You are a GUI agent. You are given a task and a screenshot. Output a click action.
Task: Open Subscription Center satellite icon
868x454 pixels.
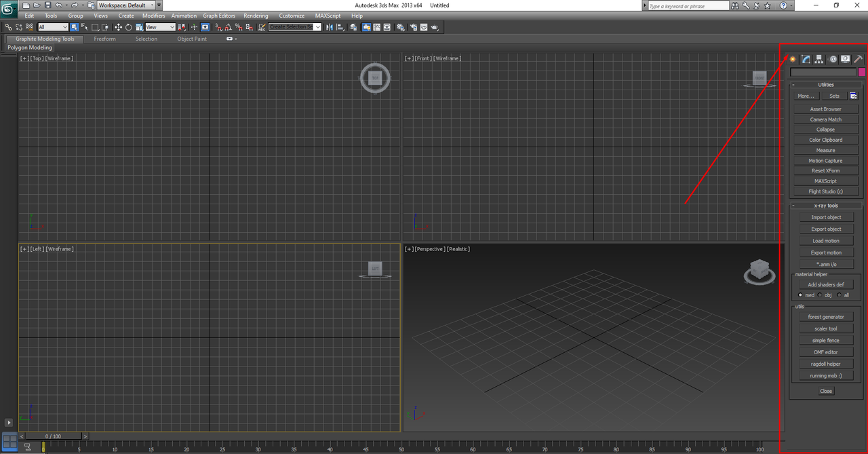coord(756,5)
